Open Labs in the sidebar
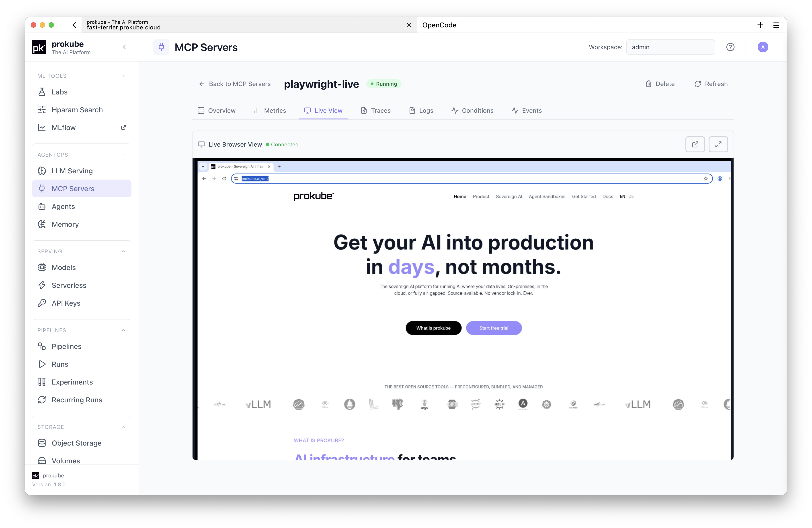The height and width of the screenshot is (528, 812). [x=82, y=92]
